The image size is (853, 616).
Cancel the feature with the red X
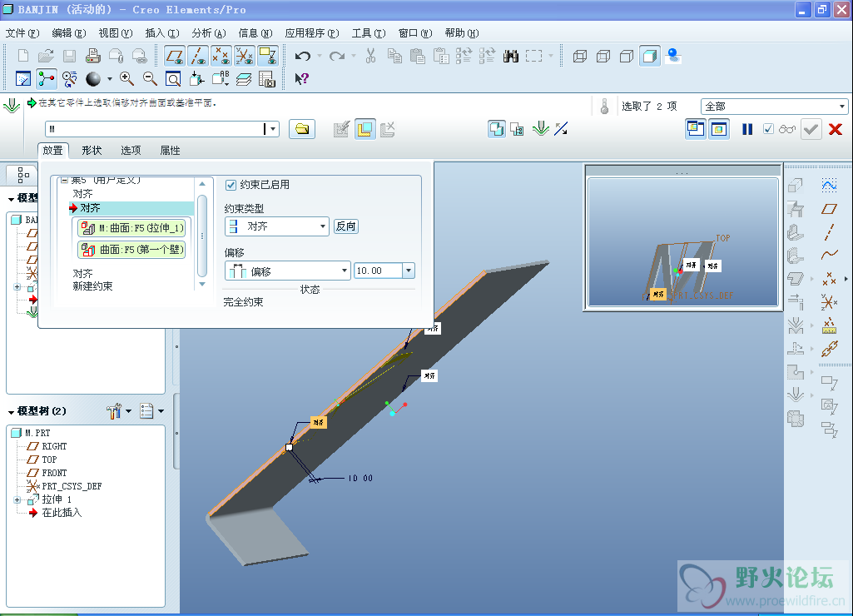click(835, 129)
